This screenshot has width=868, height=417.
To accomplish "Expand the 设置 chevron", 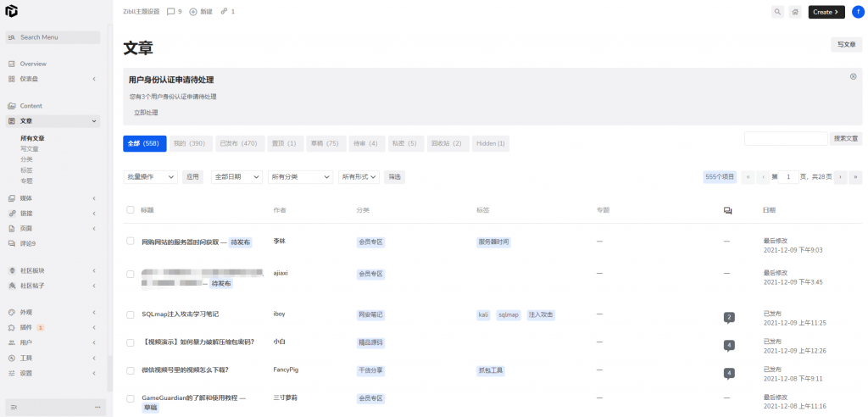I will pos(94,373).
